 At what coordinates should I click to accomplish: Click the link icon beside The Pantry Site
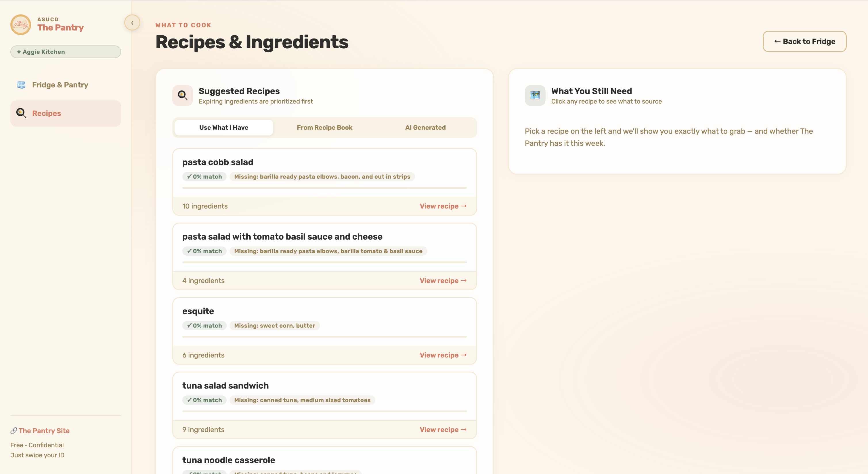pyautogui.click(x=14, y=431)
